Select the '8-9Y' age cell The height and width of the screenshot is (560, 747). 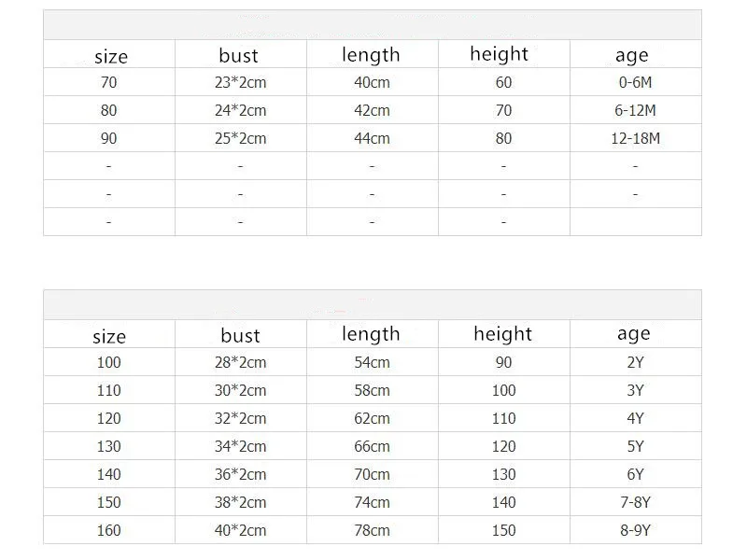(x=635, y=530)
